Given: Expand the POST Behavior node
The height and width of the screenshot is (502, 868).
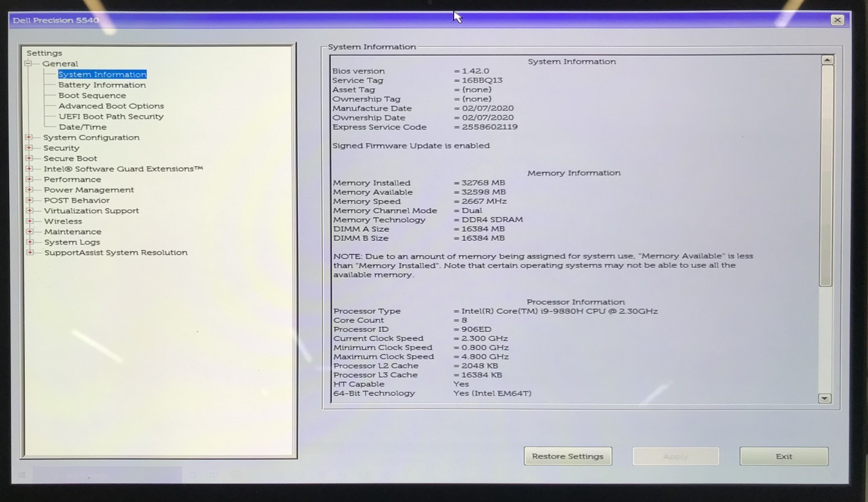Looking at the screenshot, I should click(29, 200).
